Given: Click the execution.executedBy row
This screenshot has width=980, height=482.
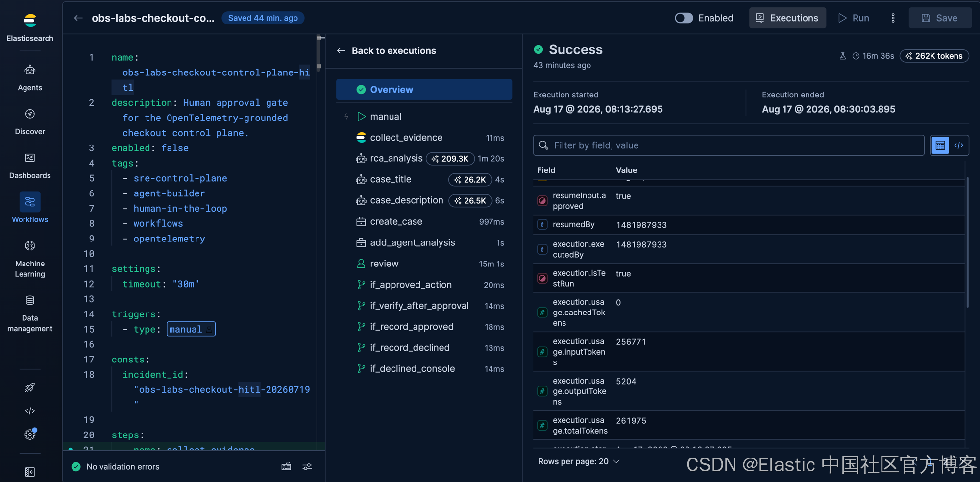Looking at the screenshot, I should coord(749,249).
